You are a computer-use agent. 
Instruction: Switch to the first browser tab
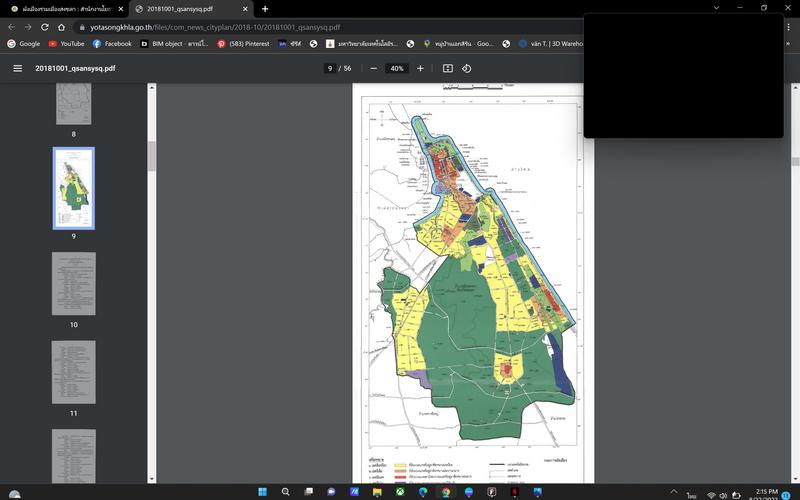pos(63,8)
